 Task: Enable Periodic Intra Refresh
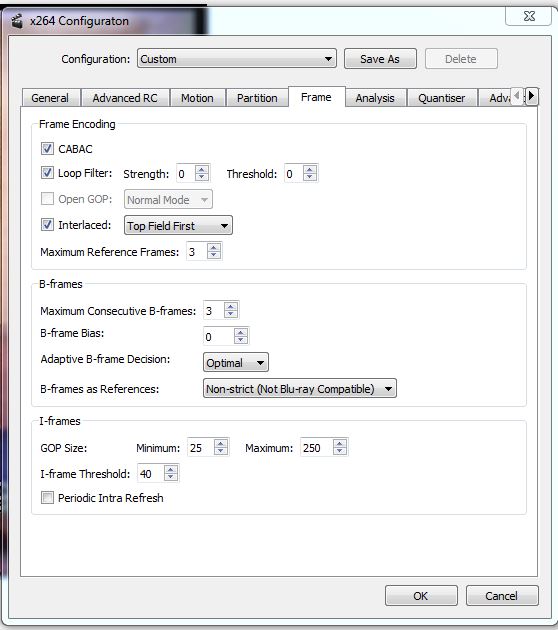pos(47,498)
